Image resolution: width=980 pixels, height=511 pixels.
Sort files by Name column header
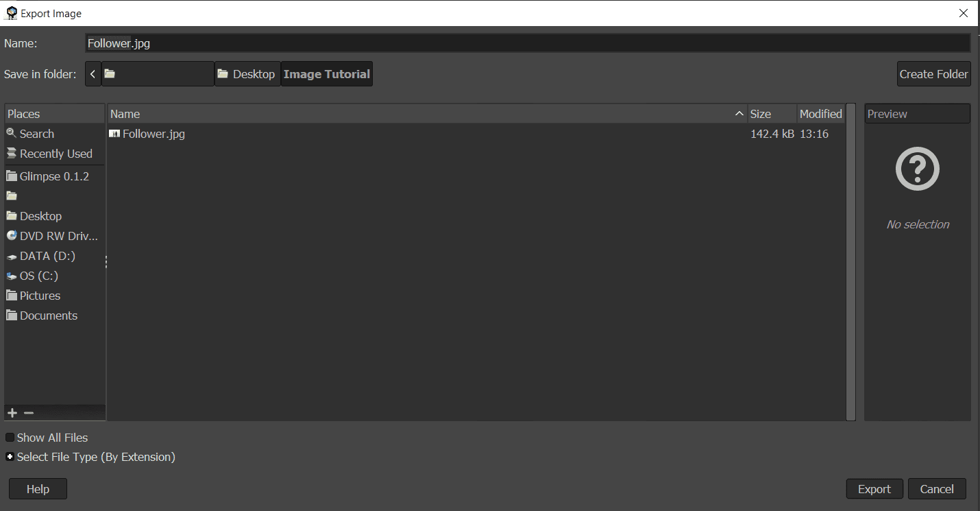tap(428, 114)
